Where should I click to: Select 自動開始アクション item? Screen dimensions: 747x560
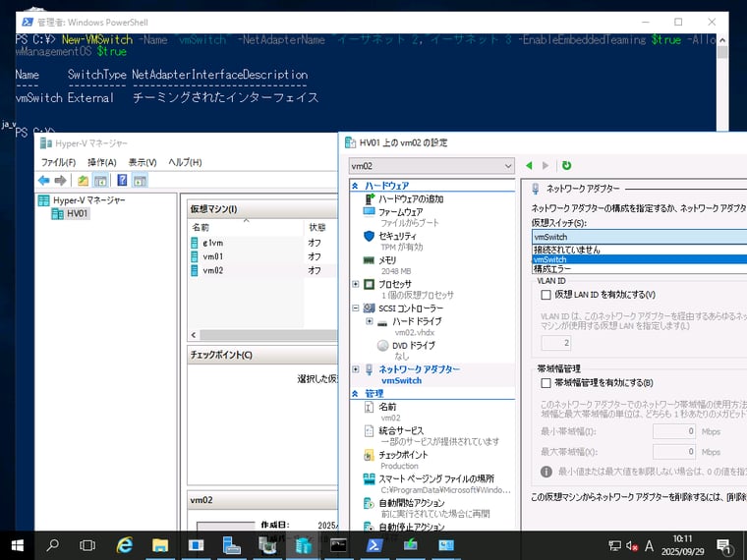(427, 508)
